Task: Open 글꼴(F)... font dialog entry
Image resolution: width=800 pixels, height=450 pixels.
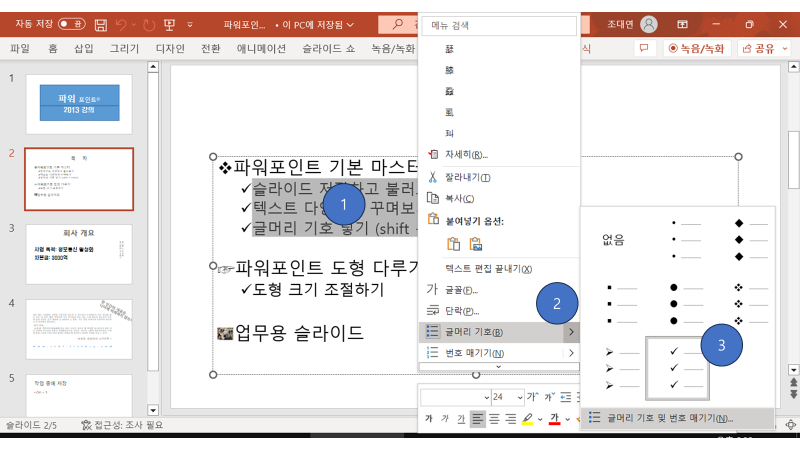Action: pyautogui.click(x=499, y=290)
